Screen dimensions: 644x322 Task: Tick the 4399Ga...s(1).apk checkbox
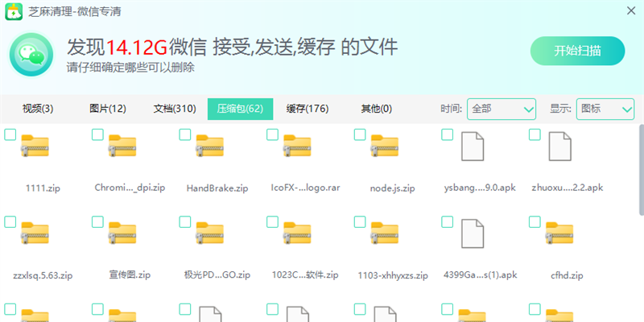tap(448, 222)
